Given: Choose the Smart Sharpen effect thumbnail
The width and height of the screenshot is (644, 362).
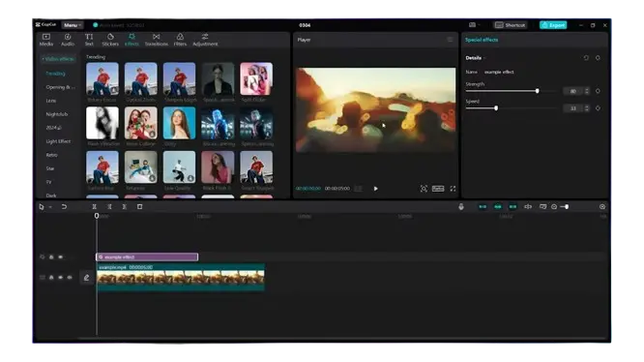Looking at the screenshot, I should click(256, 167).
